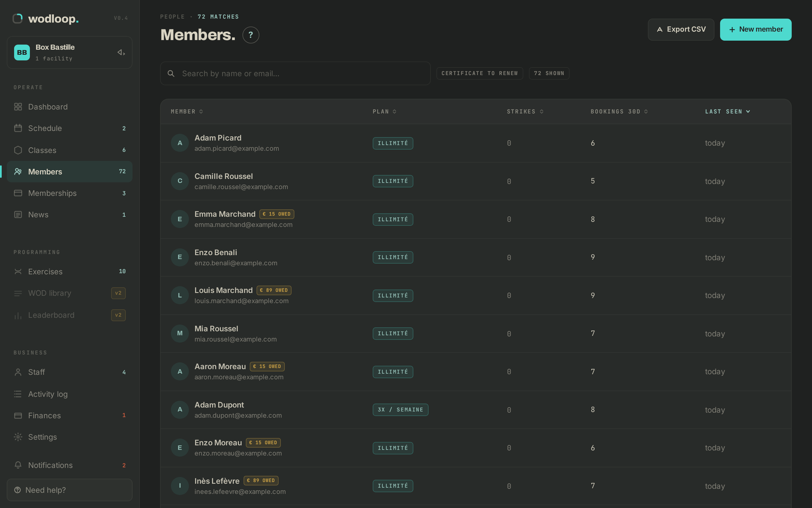
Task: Click the News page icon
Action: coord(18,214)
